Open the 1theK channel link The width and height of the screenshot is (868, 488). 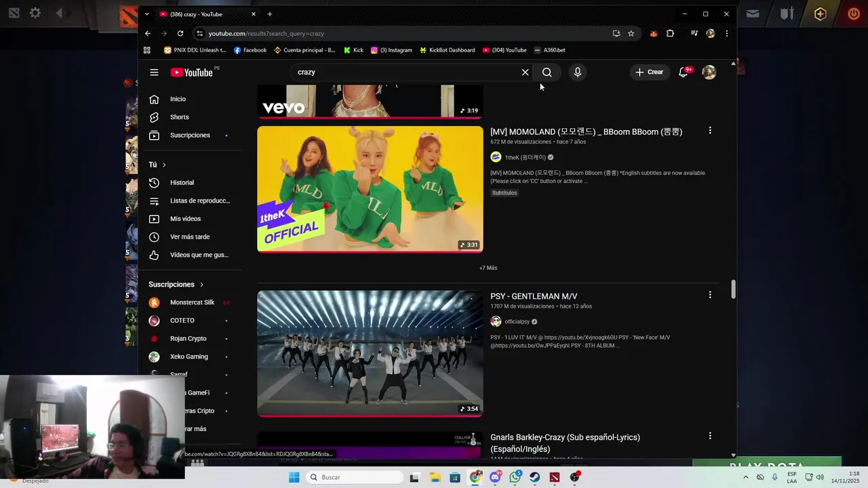pyautogui.click(x=525, y=157)
